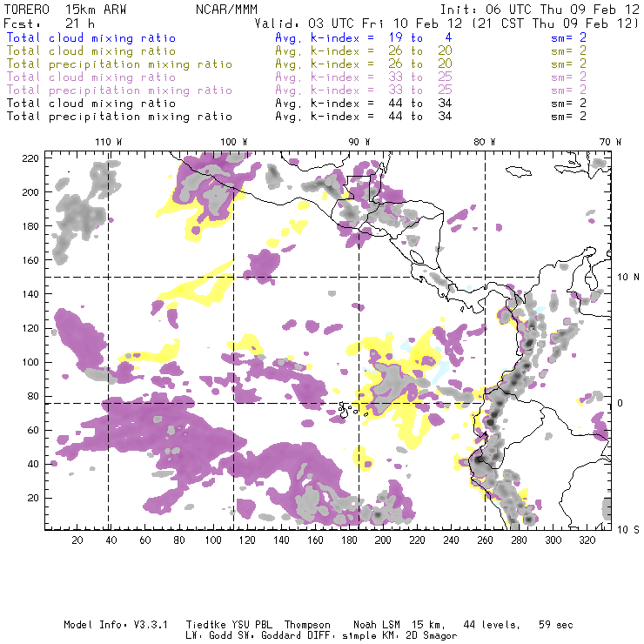Select the olive "Total precipitation mixing ratio" legend label
The height and width of the screenshot is (644, 644).
pos(119,64)
